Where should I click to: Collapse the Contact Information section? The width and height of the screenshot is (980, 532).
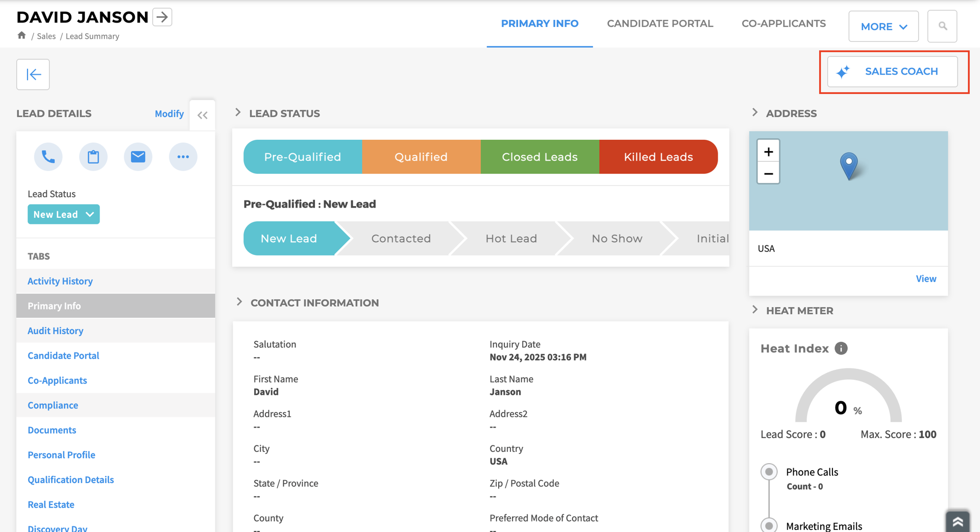pyautogui.click(x=239, y=301)
